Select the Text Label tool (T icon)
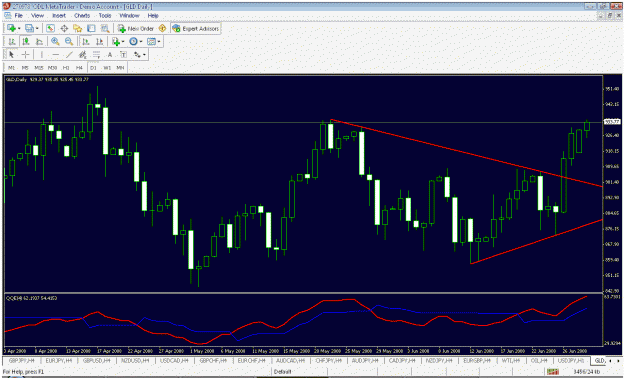This screenshot has height=378, width=625. (x=124, y=55)
